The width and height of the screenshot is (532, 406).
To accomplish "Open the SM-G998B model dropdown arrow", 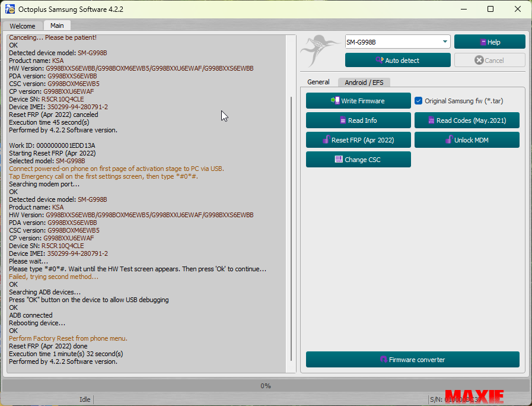I will (x=444, y=42).
